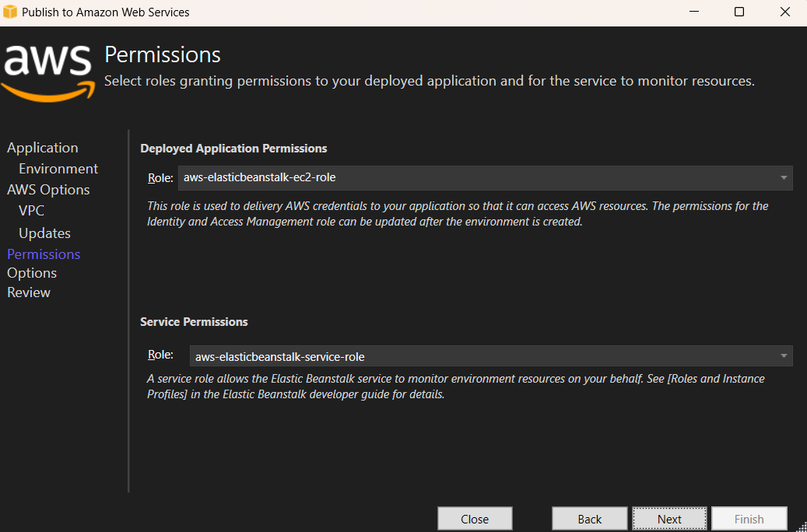Go to the Review step
Screen dimensions: 807x532
coord(29,292)
